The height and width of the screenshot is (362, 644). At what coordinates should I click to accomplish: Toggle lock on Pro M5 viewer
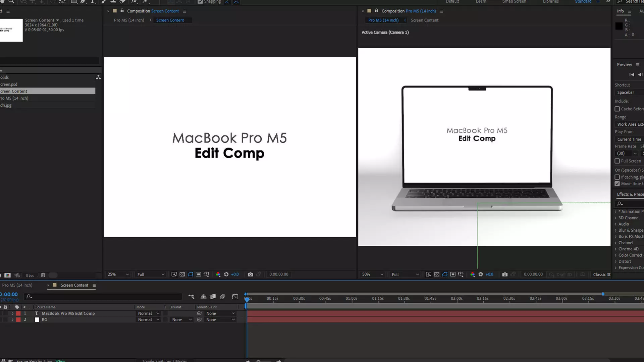376,11
